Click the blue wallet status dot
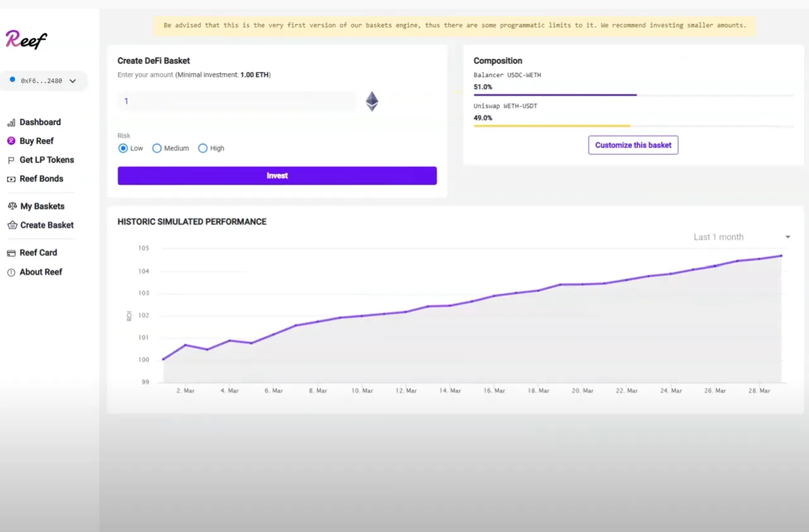 coord(12,80)
